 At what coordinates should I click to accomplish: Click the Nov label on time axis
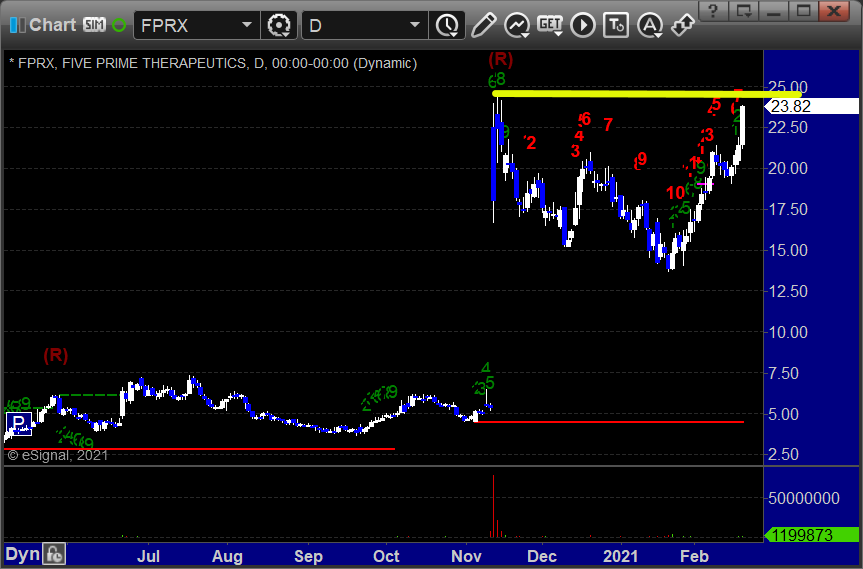pyautogui.click(x=466, y=556)
